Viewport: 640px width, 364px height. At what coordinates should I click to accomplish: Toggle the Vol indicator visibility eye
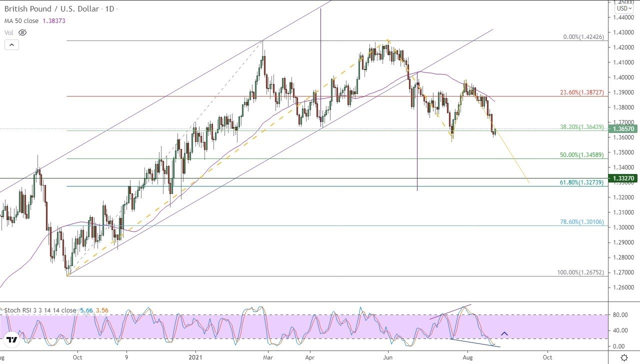click(22, 32)
